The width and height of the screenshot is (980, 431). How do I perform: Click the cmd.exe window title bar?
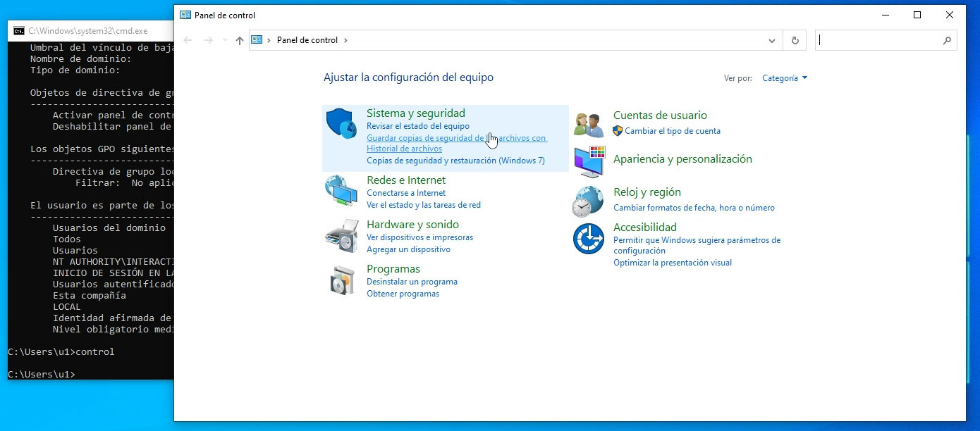point(92,31)
